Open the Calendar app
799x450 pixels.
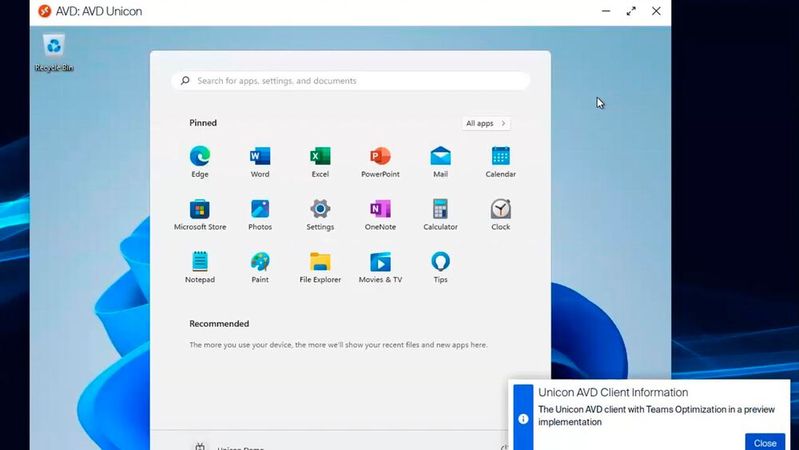click(500, 162)
